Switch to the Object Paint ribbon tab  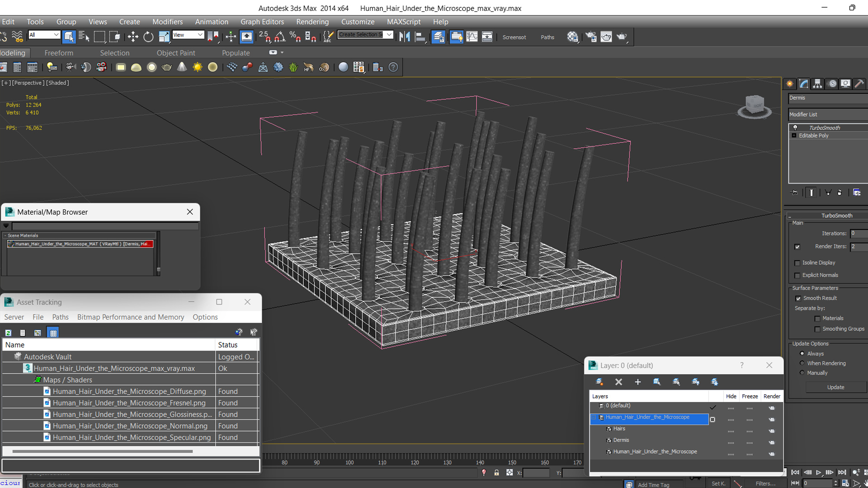176,53
